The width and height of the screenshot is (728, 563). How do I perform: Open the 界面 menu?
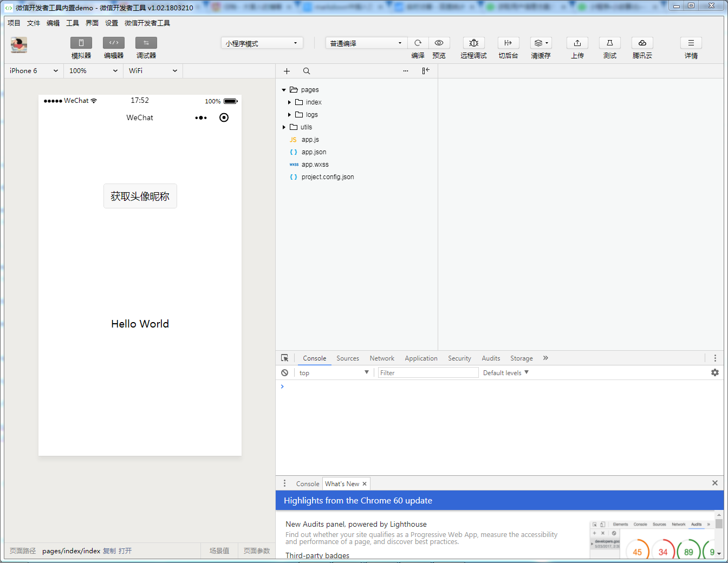pyautogui.click(x=92, y=23)
